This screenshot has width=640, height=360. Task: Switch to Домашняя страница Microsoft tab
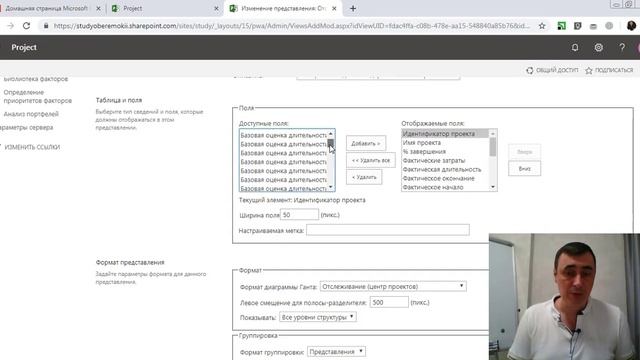point(47,8)
